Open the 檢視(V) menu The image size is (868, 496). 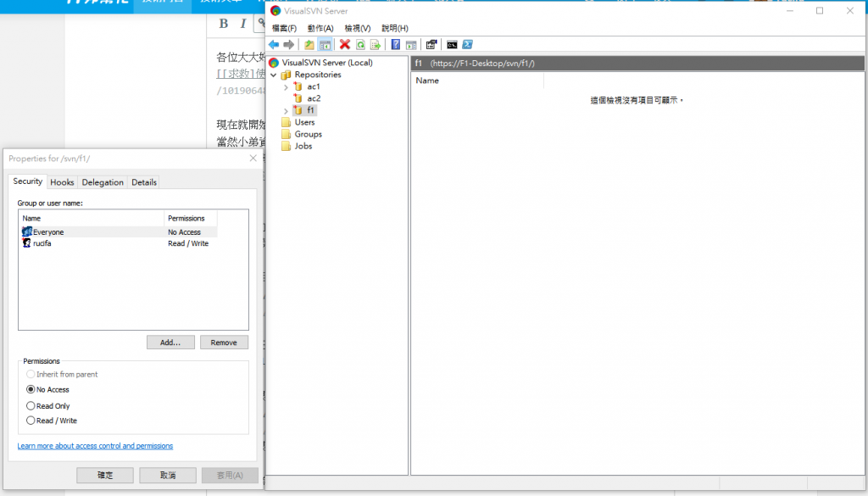click(358, 28)
